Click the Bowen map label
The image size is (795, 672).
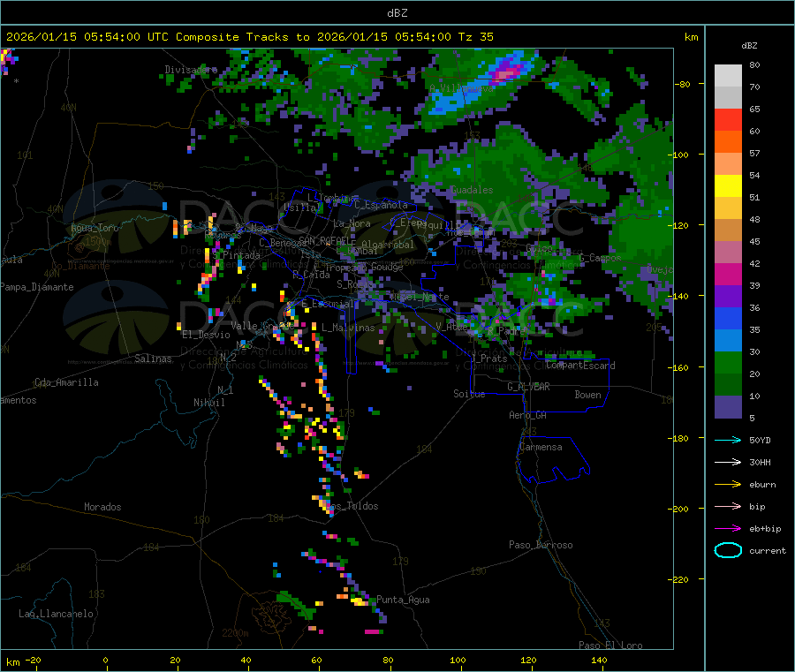coord(587,395)
